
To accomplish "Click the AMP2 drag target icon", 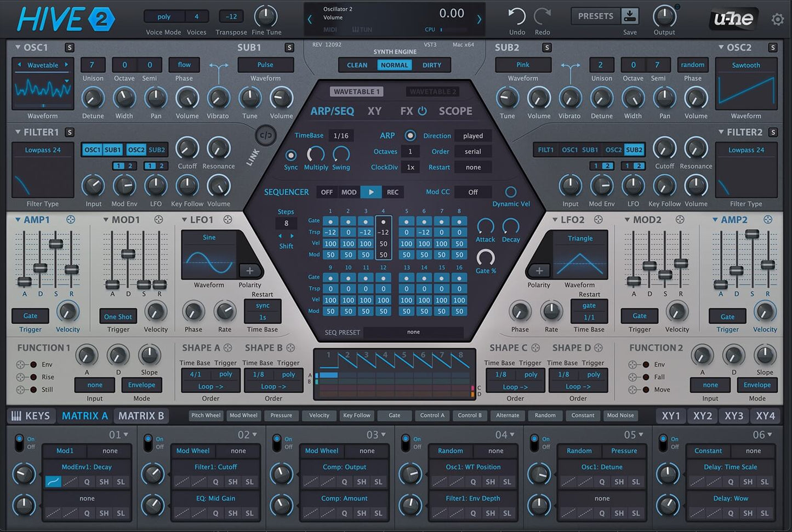I will click(768, 220).
